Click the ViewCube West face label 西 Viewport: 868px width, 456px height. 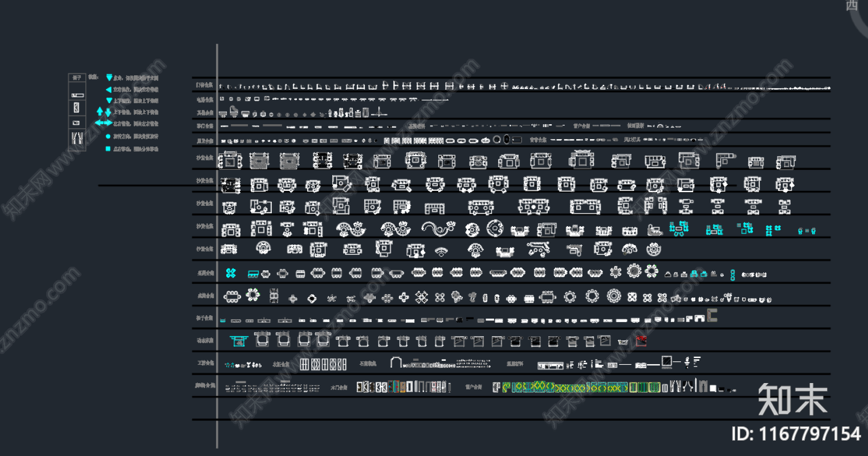click(x=851, y=5)
